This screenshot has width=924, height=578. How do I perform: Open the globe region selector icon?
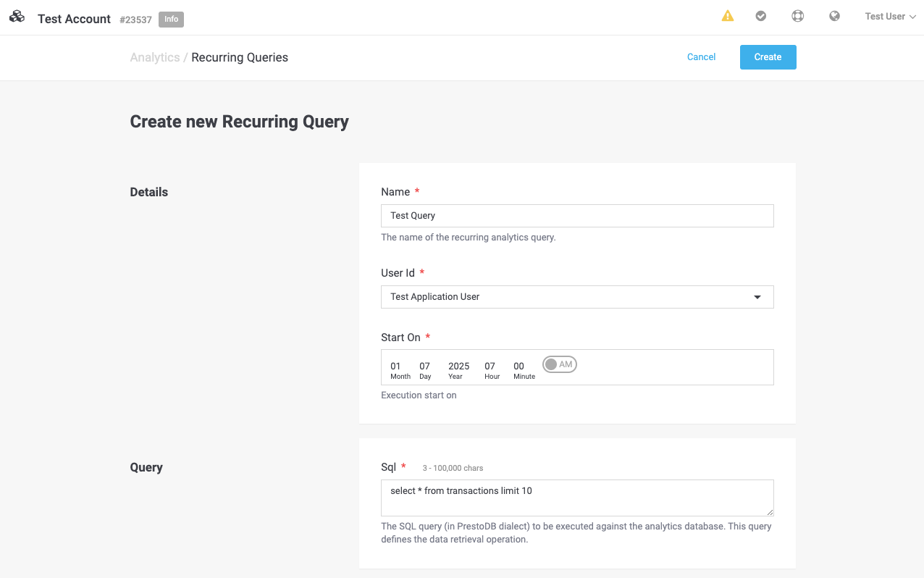tap(834, 15)
